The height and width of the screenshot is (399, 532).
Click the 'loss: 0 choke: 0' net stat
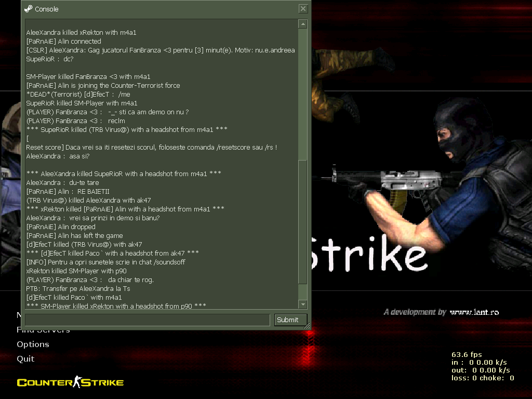483,378
